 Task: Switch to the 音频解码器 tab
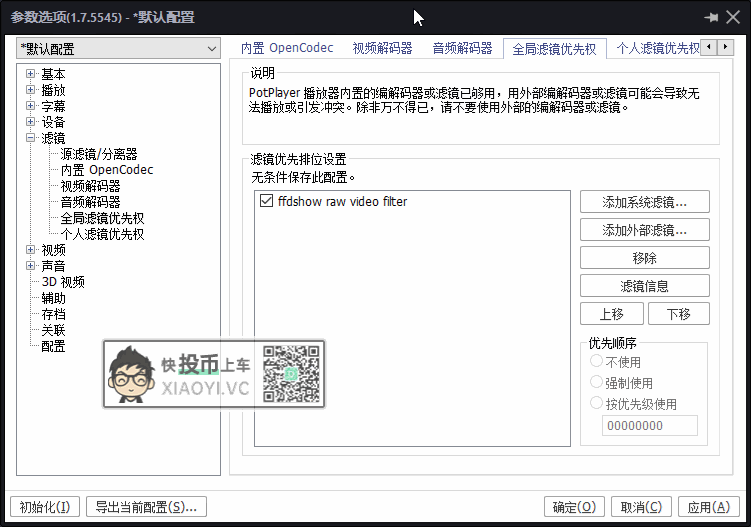pyautogui.click(x=462, y=48)
